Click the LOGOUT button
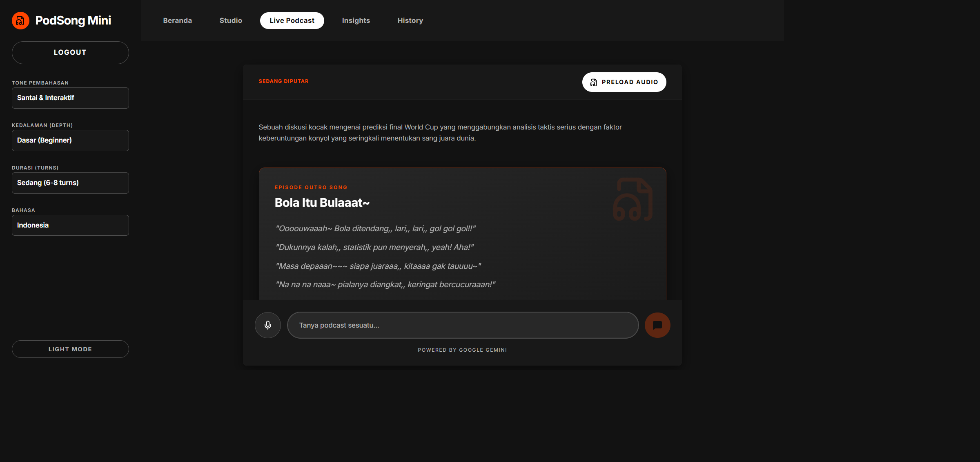980x462 pixels. click(70, 52)
